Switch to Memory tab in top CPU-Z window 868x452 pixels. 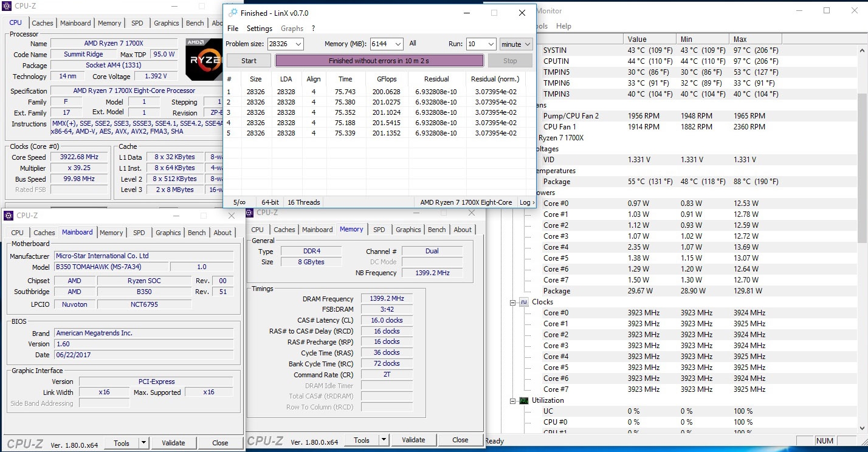pos(109,23)
